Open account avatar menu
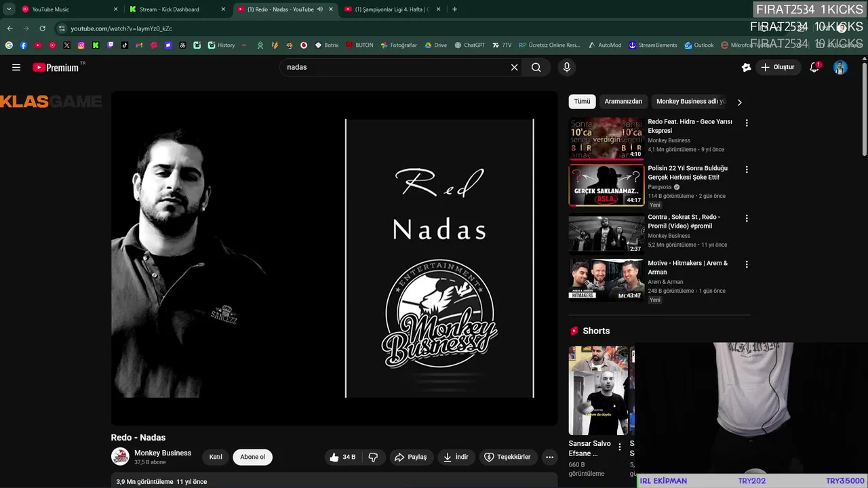The image size is (868, 488). pyautogui.click(x=840, y=67)
